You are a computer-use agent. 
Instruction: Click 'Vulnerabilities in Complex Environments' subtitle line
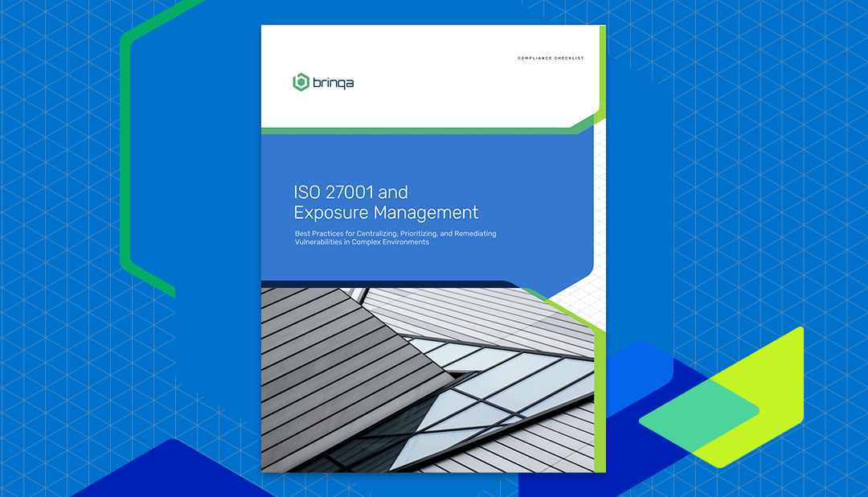click(x=362, y=242)
